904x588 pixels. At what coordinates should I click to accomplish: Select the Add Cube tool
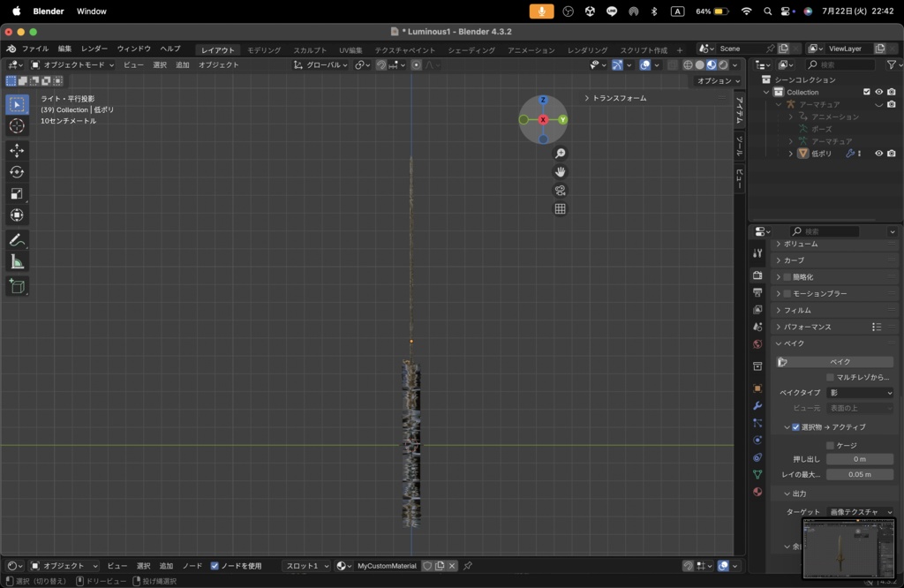tap(17, 286)
